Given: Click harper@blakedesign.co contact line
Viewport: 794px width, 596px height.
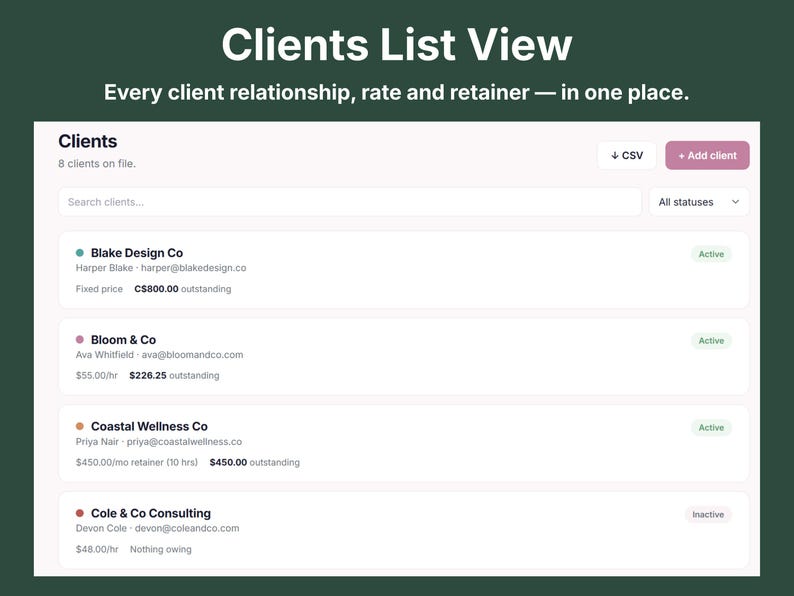Looking at the screenshot, I should [161, 268].
